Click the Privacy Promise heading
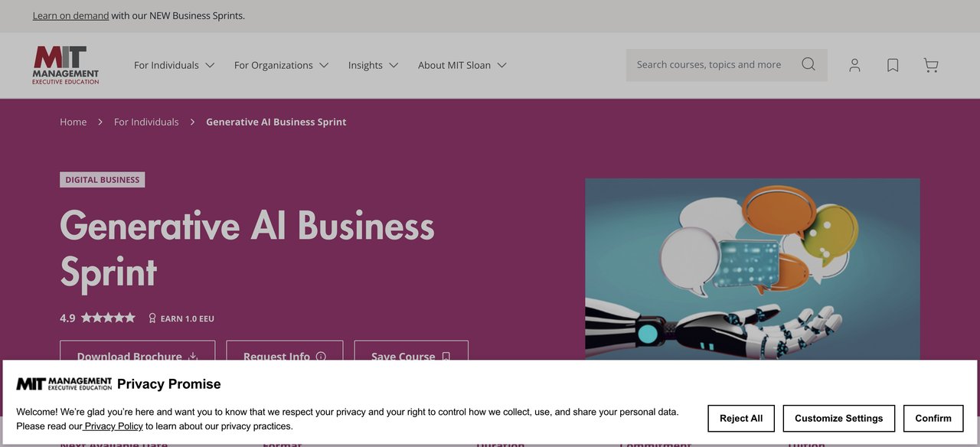The height and width of the screenshot is (447, 980). (x=169, y=384)
